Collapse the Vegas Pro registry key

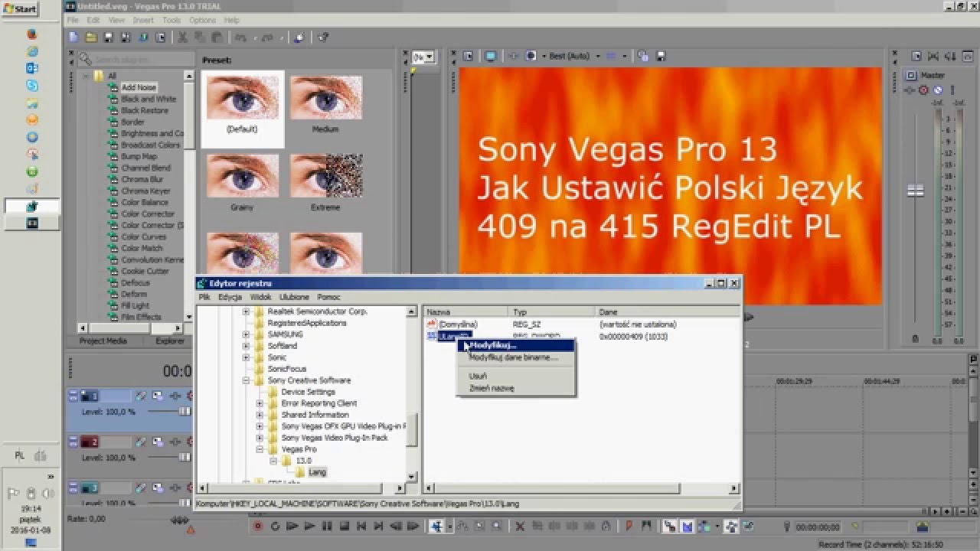[260, 449]
